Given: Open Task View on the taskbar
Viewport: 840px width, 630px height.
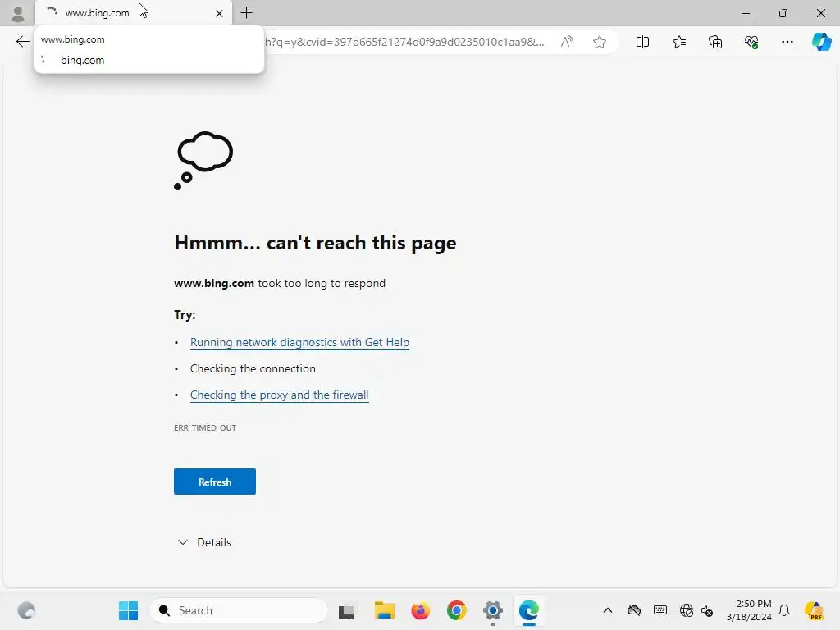Looking at the screenshot, I should tap(347, 610).
